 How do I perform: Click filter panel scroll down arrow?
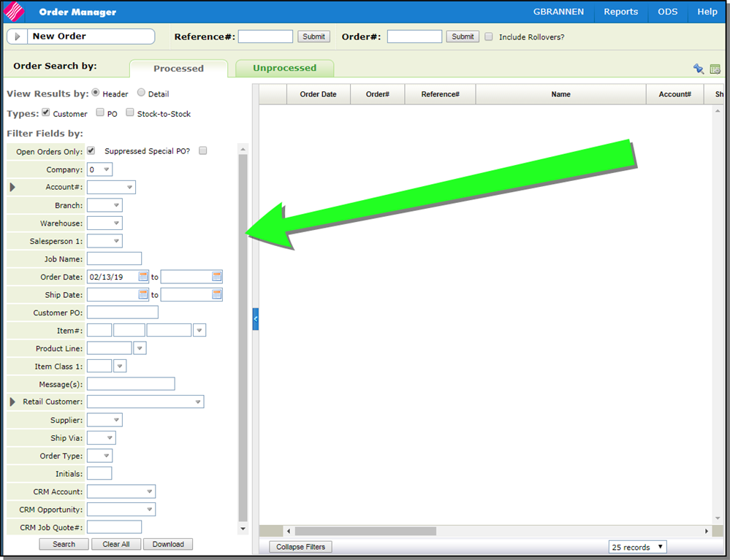(243, 529)
